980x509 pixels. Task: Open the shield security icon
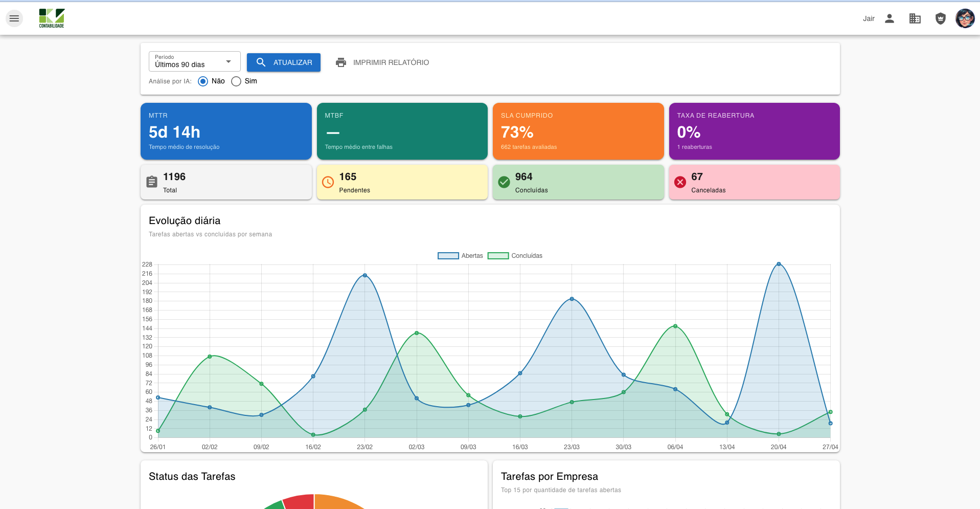[940, 18]
